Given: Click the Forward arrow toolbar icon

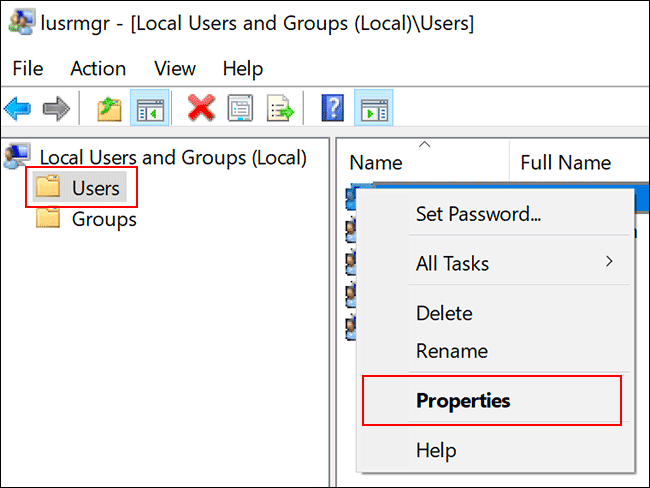Looking at the screenshot, I should (55, 108).
